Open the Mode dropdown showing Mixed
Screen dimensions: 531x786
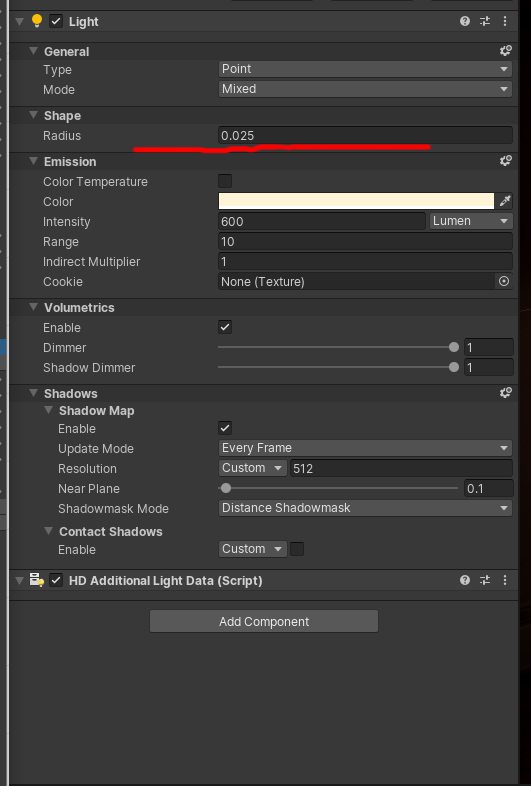365,89
